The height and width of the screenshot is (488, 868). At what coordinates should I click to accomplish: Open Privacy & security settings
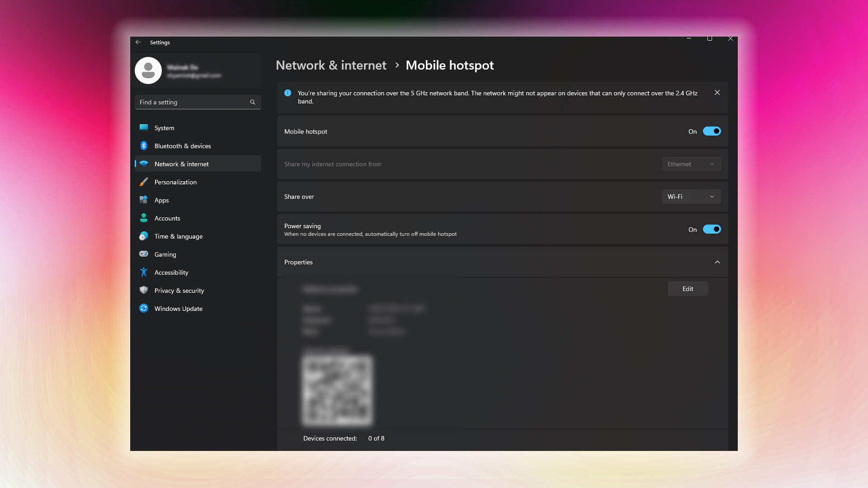tap(198, 291)
